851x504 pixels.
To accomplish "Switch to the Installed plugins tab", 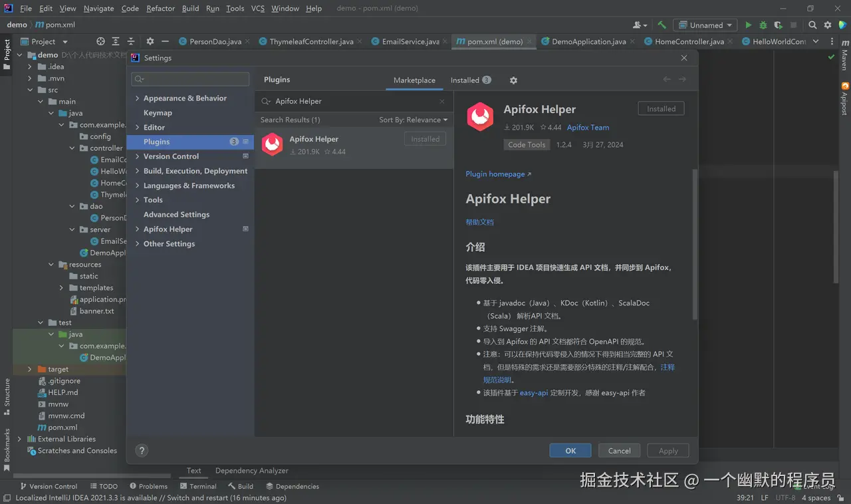I will click(x=471, y=80).
